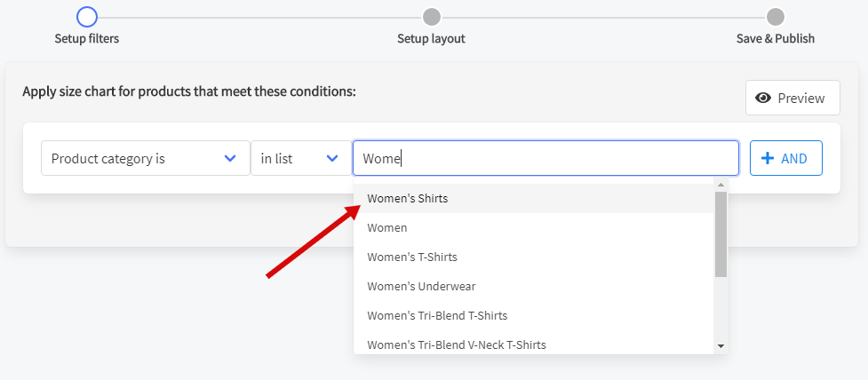This screenshot has width=868, height=380.
Task: Pick Women's T-Shirts from the list
Action: pyautogui.click(x=412, y=257)
